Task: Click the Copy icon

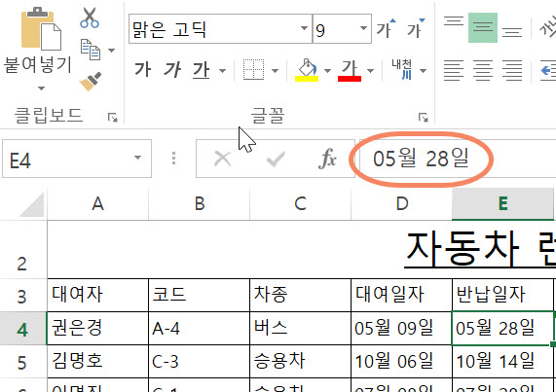Action: tap(90, 50)
